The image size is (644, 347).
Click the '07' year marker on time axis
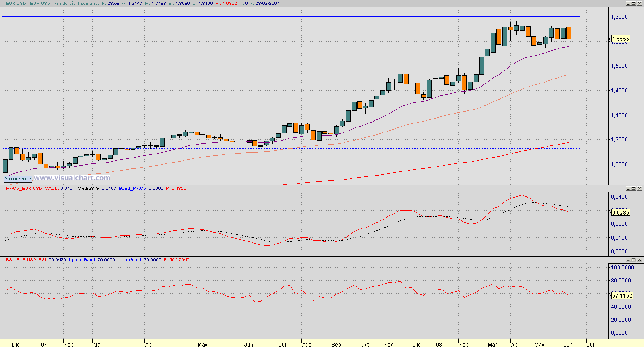coord(44,344)
